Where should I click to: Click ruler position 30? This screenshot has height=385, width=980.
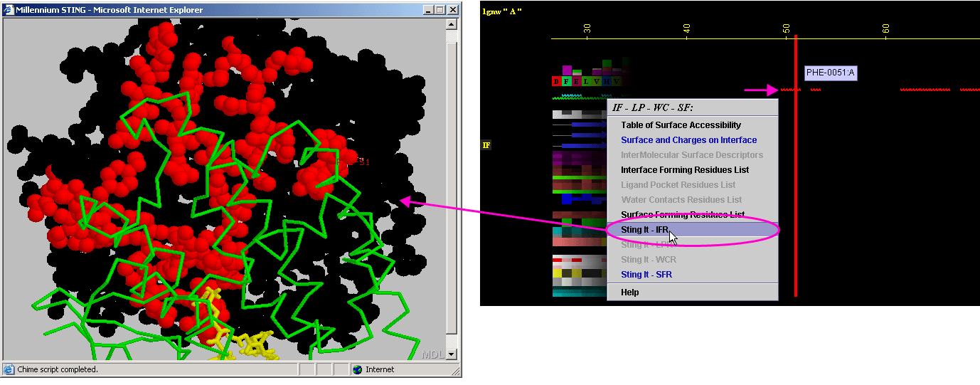pyautogui.click(x=587, y=28)
